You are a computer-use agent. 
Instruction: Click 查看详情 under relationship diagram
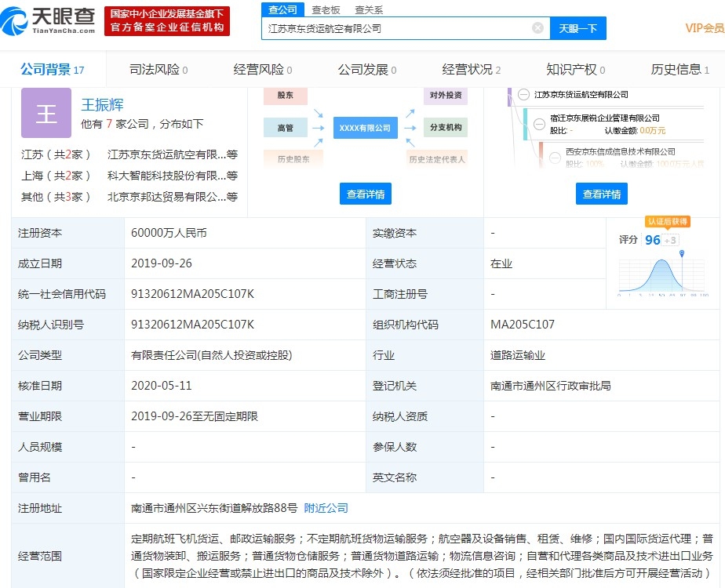pyautogui.click(x=366, y=194)
